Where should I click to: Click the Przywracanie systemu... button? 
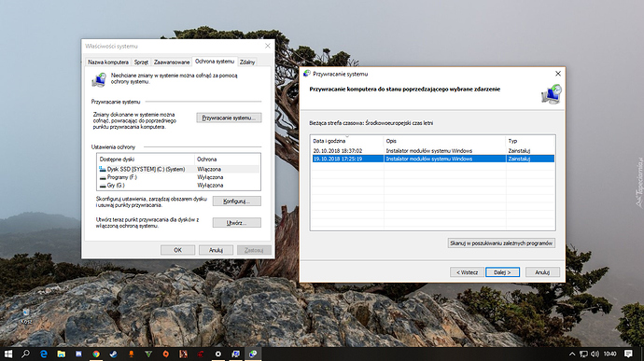pyautogui.click(x=229, y=118)
